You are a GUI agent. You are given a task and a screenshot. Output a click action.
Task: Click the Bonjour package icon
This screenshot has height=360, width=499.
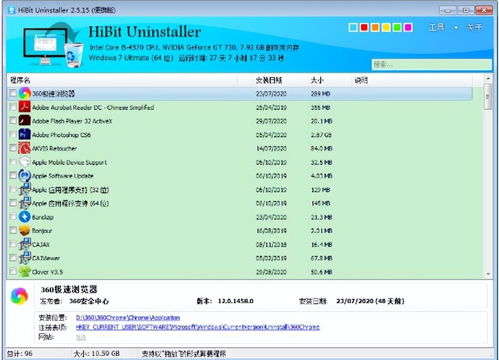(24, 230)
